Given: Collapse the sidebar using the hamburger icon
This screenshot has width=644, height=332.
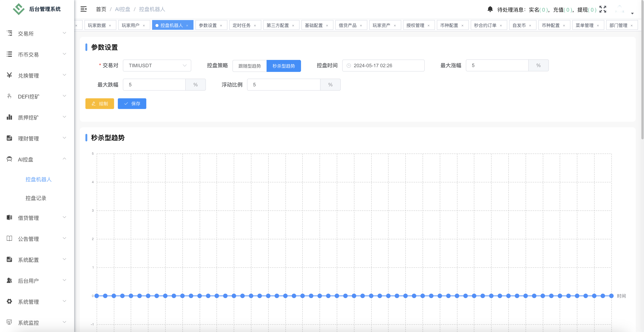Looking at the screenshot, I should tap(83, 9).
